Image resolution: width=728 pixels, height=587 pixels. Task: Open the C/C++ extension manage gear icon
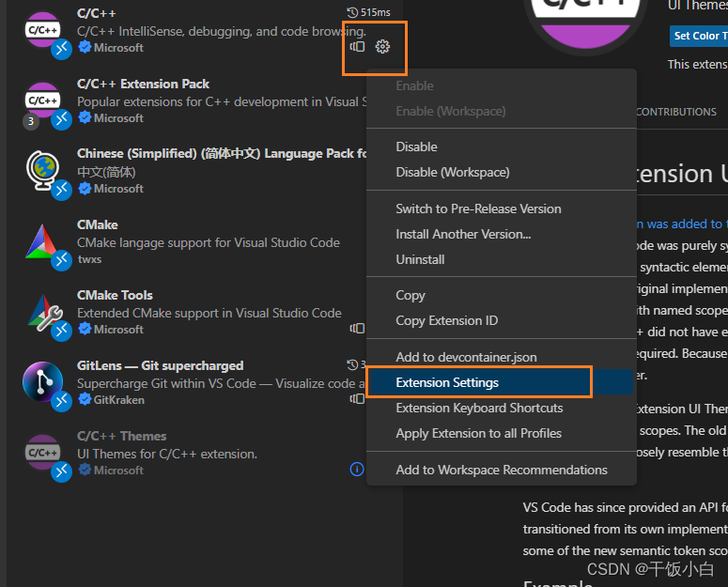pyautogui.click(x=382, y=46)
